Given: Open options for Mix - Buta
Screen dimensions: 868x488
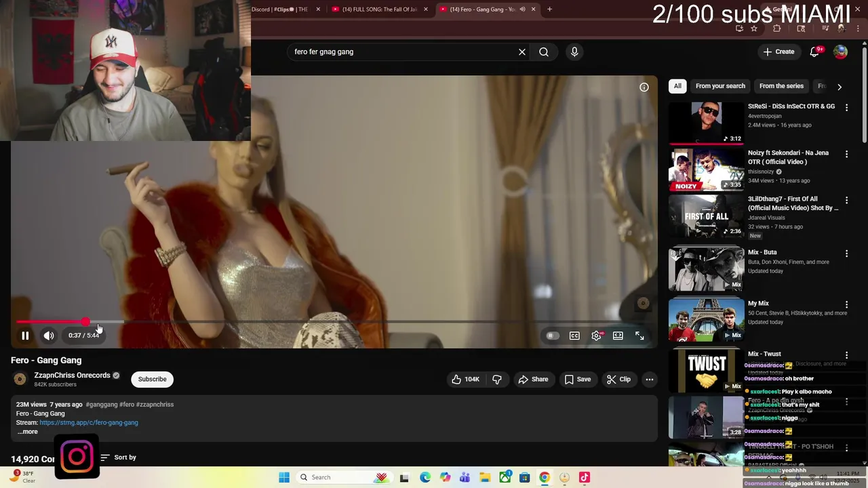Looking at the screenshot, I should 846,253.
